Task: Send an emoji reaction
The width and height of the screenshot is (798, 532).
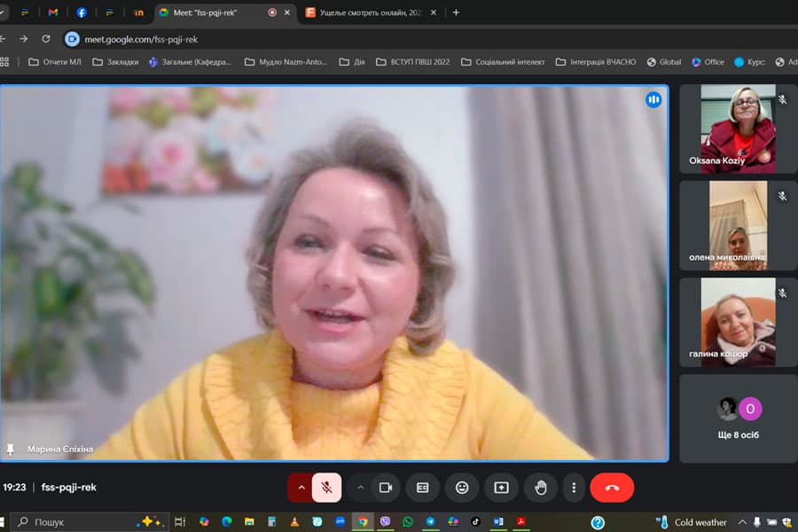Action: point(462,488)
